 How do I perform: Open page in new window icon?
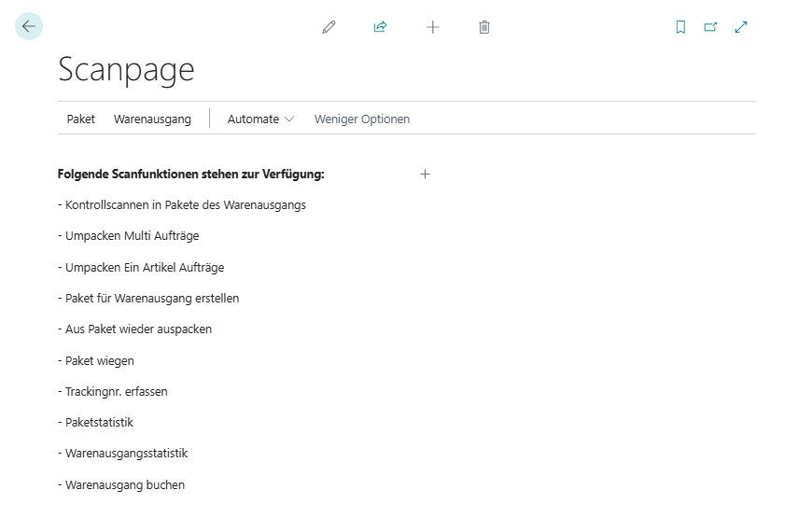click(710, 27)
